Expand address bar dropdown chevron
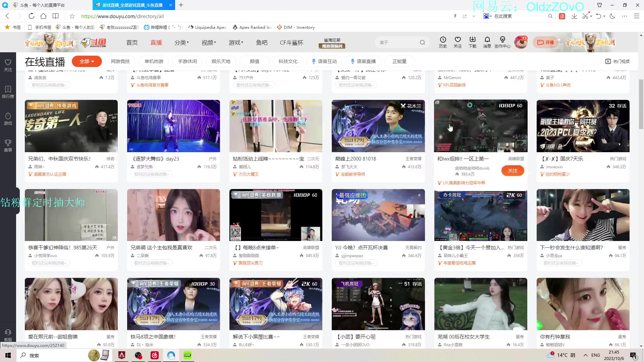Viewport: 644px width, 362px height. (474, 16)
